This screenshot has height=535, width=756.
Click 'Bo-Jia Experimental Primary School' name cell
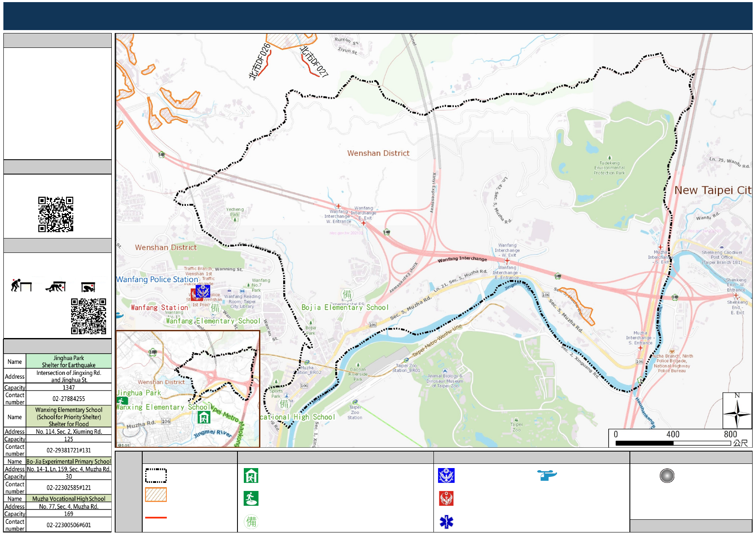(x=69, y=461)
